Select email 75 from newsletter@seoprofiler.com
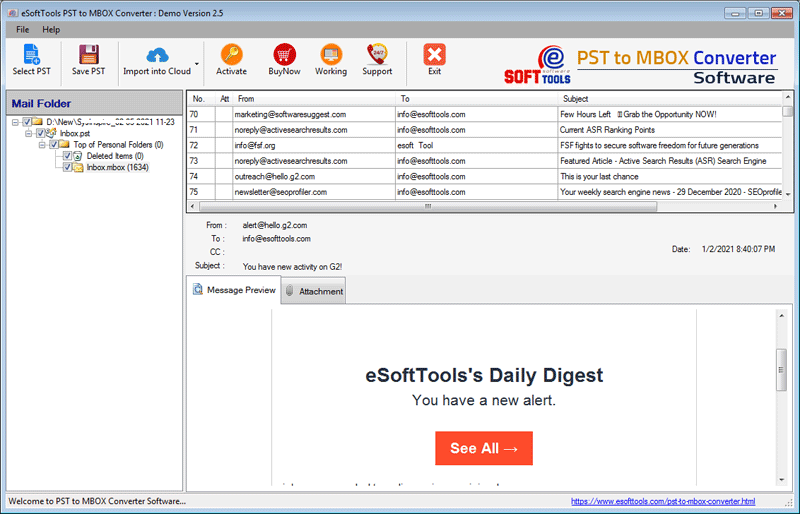 [x=484, y=192]
